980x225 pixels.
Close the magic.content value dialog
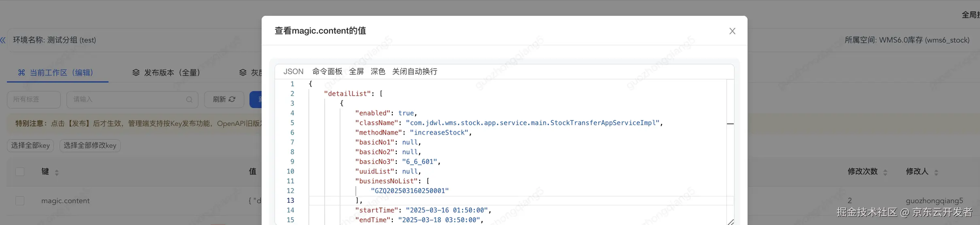click(732, 31)
